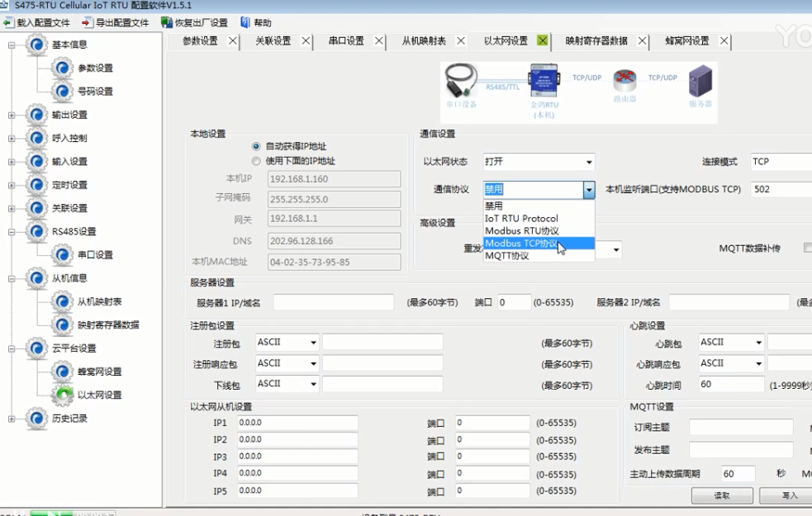Image resolution: width=812 pixels, height=516 pixels.
Task: Click the 读取 button
Action: pyautogui.click(x=722, y=495)
